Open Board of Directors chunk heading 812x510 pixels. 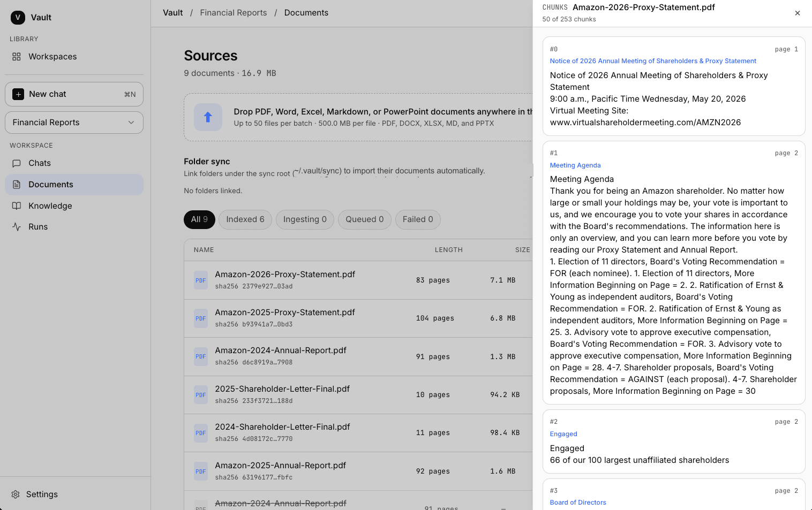578,503
